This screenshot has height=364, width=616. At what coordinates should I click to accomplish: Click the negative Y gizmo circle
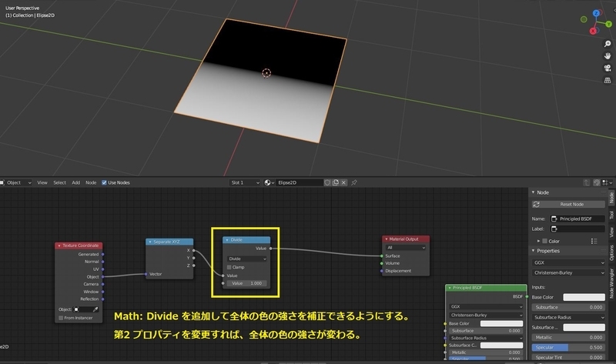tap(584, 19)
